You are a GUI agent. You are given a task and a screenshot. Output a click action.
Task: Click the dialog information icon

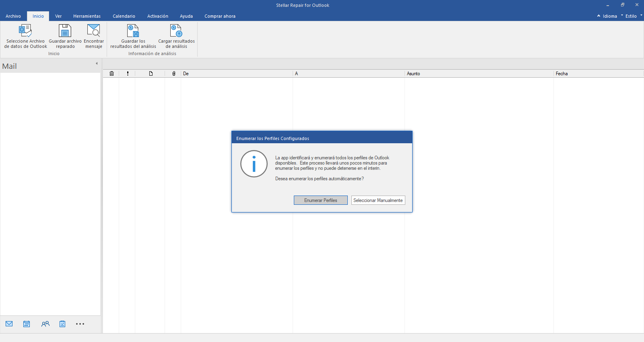point(254,164)
